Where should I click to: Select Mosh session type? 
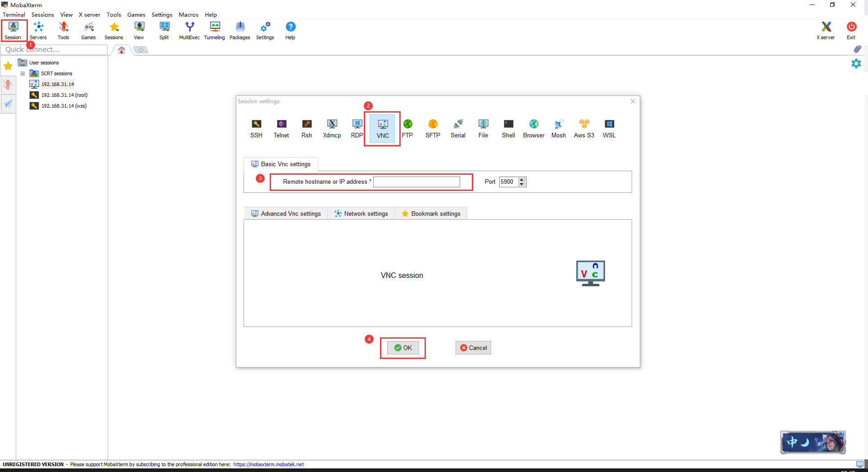tap(559, 128)
